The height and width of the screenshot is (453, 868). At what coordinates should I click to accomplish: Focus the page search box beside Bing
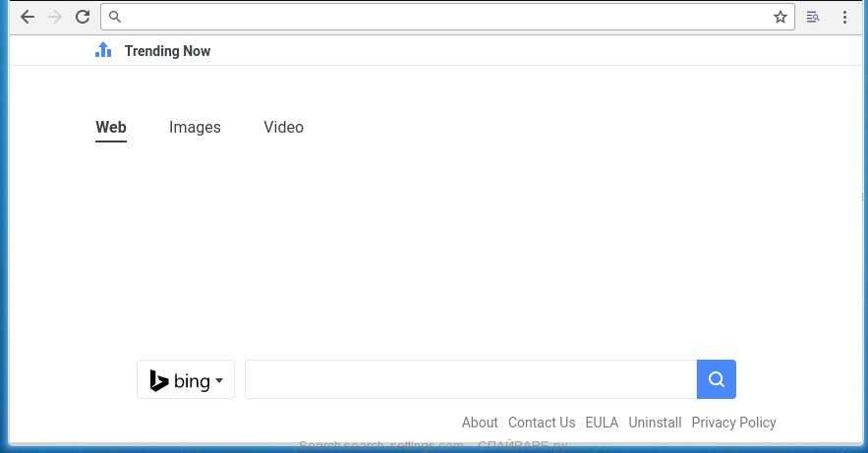tap(471, 379)
